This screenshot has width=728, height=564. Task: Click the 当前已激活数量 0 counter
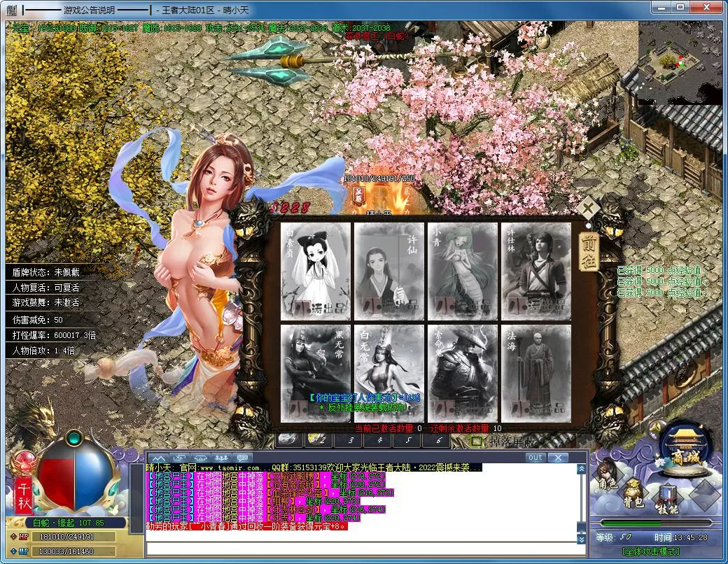click(x=388, y=428)
